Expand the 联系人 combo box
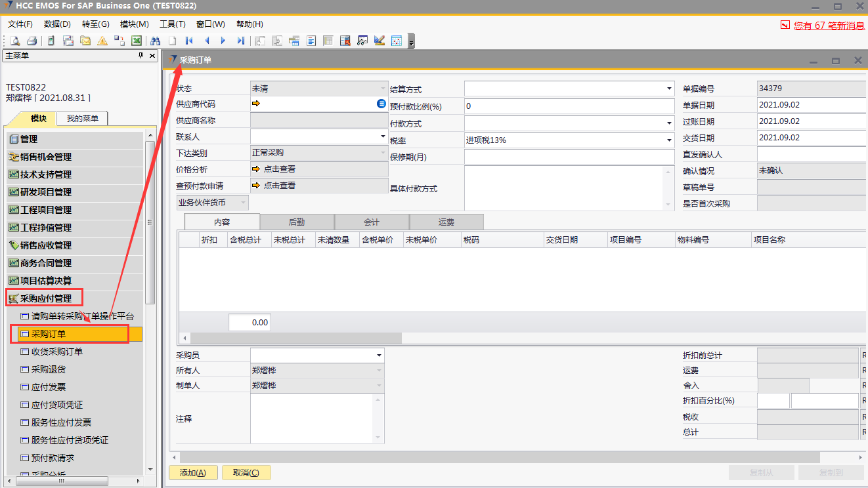The image size is (868, 488). click(x=383, y=136)
